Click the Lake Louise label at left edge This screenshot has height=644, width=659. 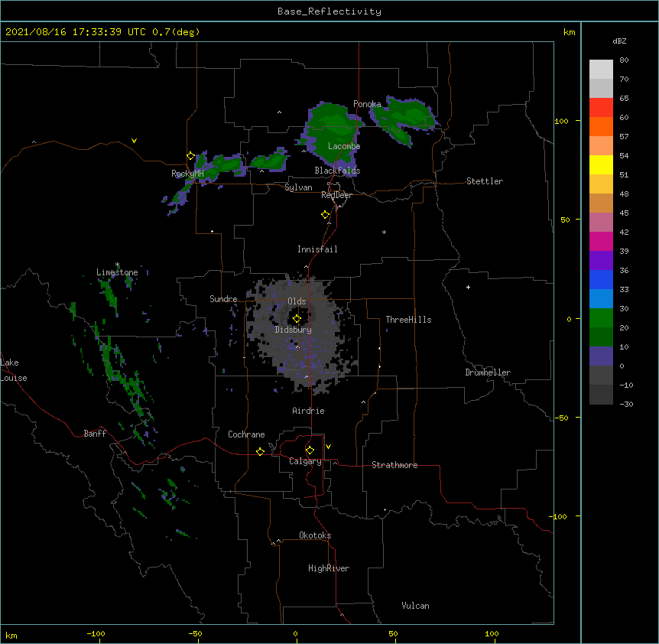[14, 370]
